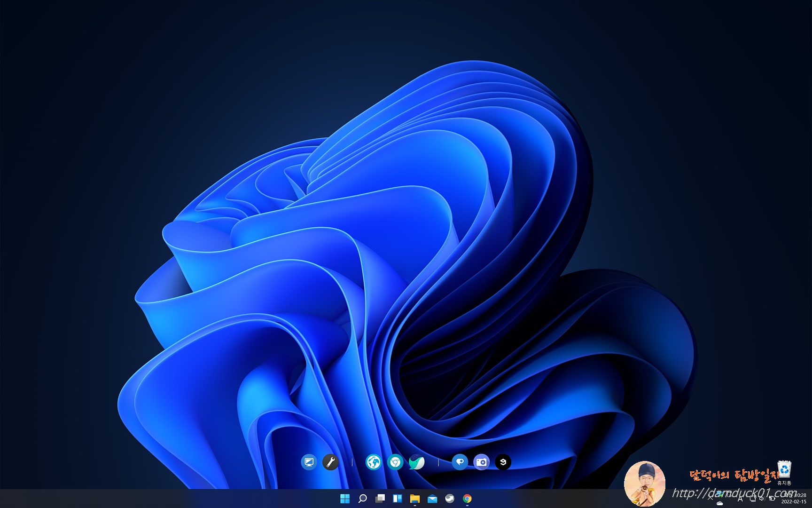The height and width of the screenshot is (508, 812).
Task: Open the black cube logo dock icon
Action: click(x=503, y=462)
